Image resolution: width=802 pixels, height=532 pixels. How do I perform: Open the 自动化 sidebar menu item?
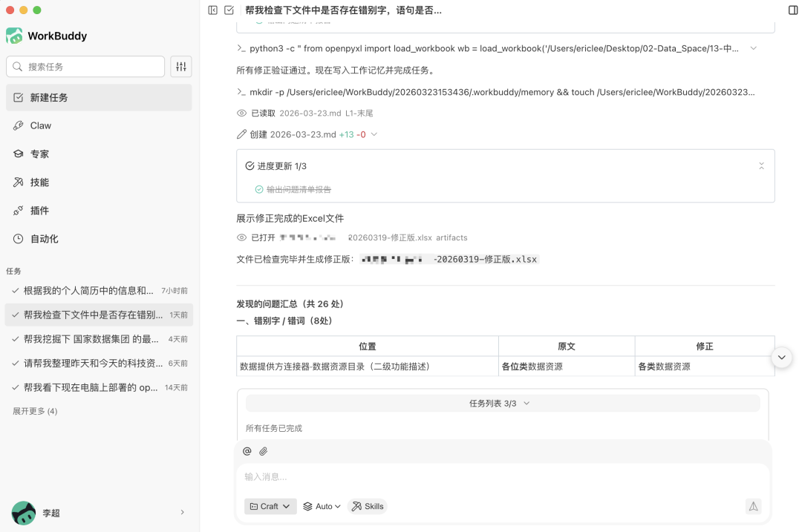44,239
